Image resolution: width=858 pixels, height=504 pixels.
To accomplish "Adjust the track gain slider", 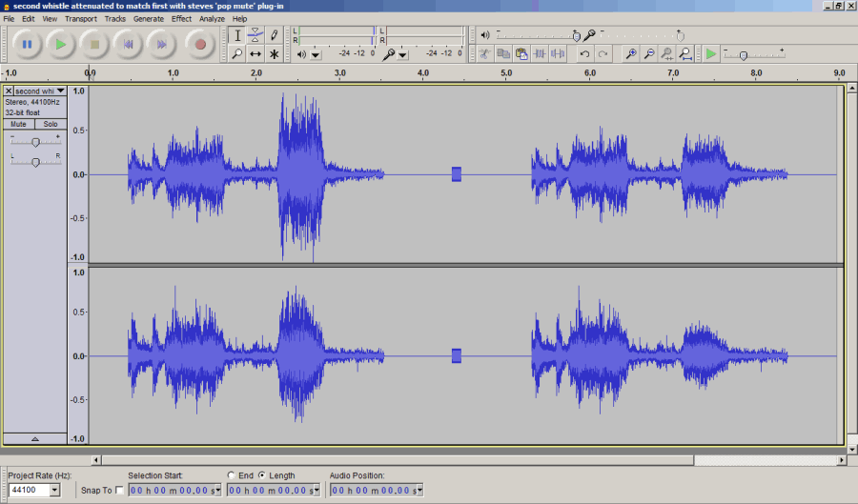I will [x=35, y=142].
